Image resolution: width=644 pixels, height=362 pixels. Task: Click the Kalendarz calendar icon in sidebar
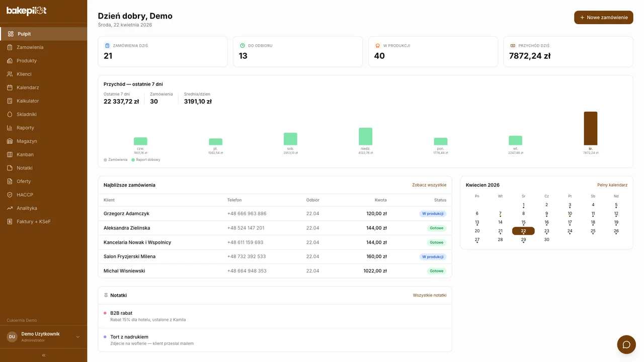click(10, 87)
